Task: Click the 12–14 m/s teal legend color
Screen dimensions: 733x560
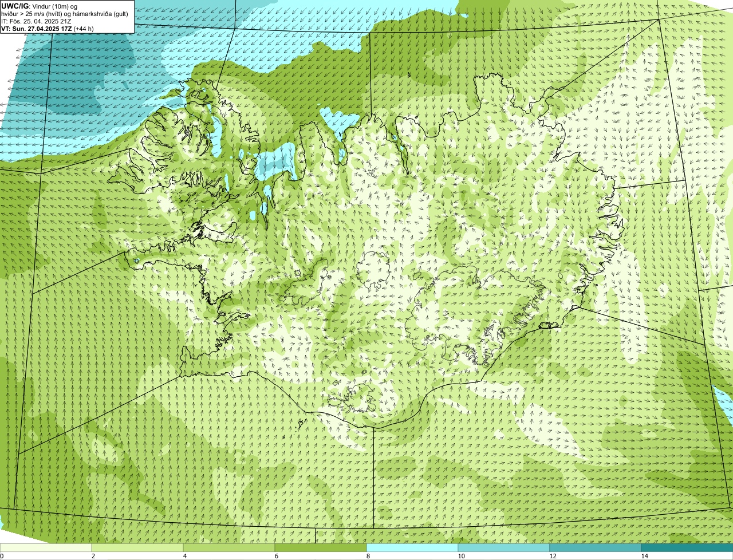Action: 596,547
